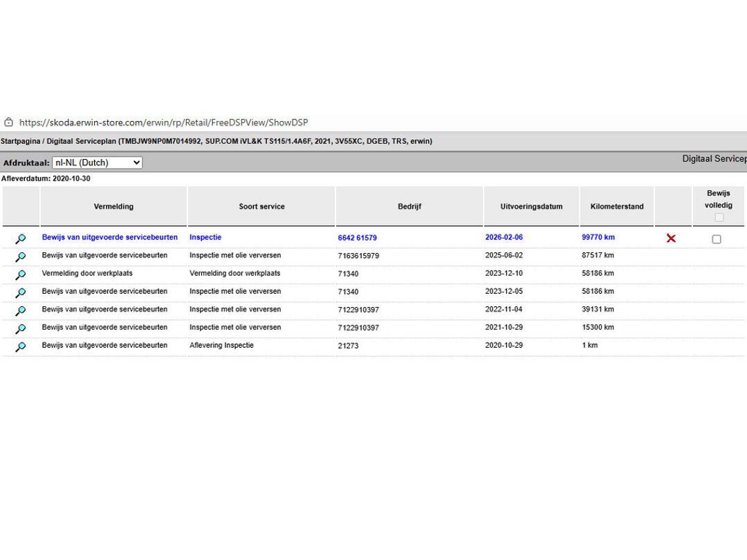Click the Vermelding column header
Image resolution: width=747 pixels, height=560 pixels.
click(x=113, y=206)
